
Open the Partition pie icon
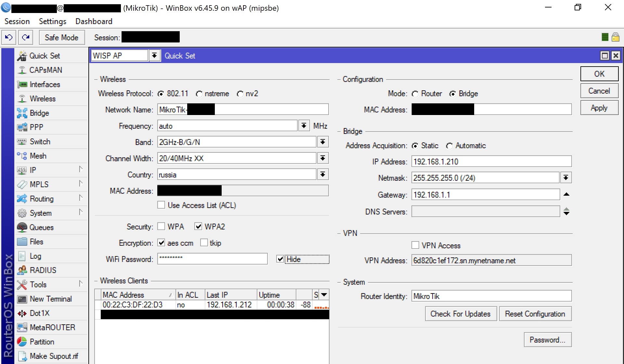22,342
